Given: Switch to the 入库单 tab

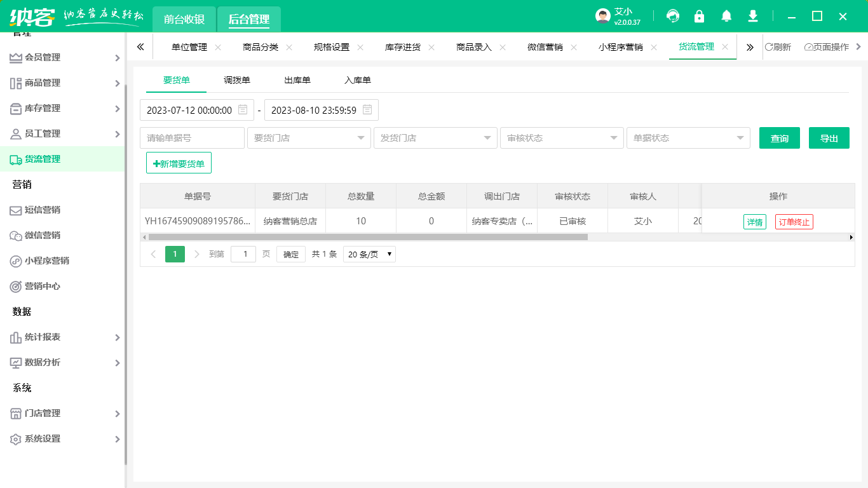Looking at the screenshot, I should click(x=358, y=79).
